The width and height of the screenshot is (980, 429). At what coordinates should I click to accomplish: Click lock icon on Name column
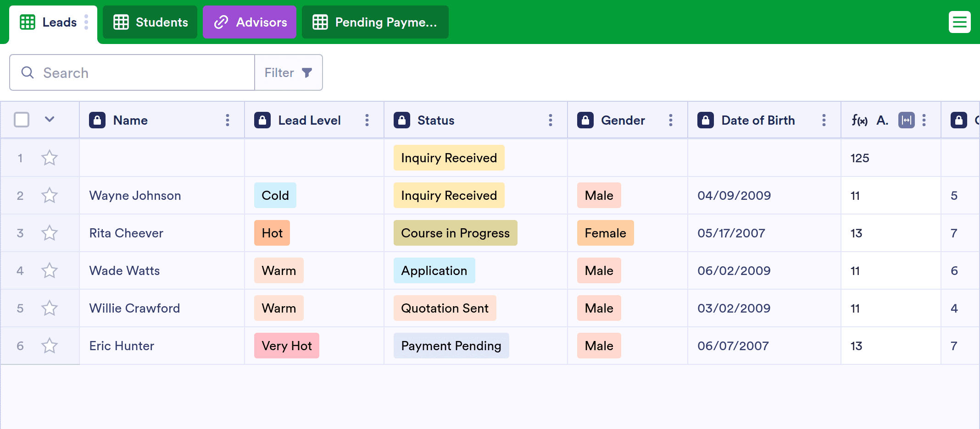coord(97,120)
